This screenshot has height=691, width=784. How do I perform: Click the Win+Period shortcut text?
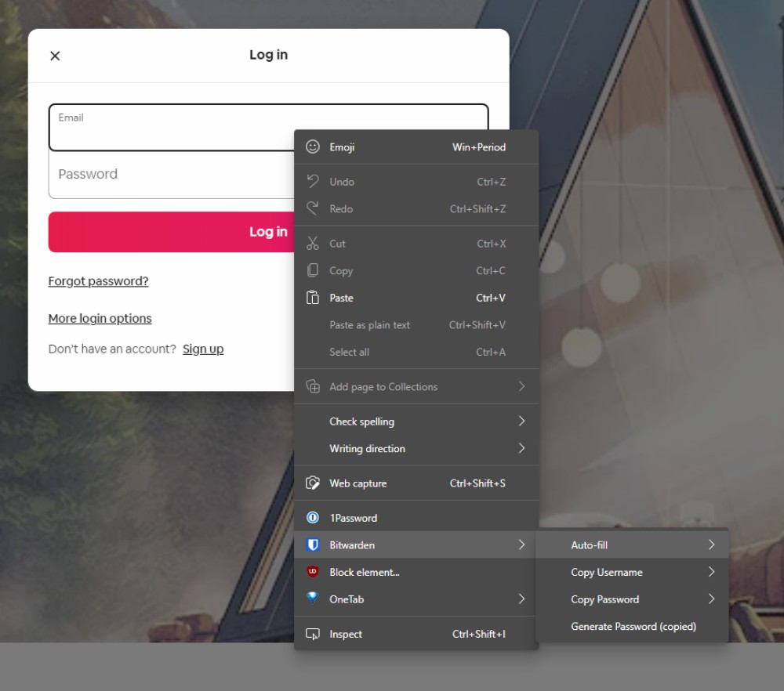coord(479,147)
